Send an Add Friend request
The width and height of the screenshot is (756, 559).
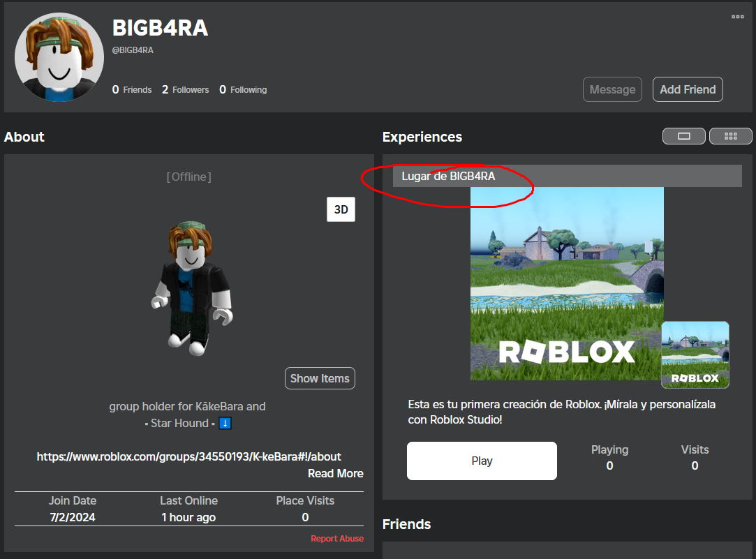[688, 89]
